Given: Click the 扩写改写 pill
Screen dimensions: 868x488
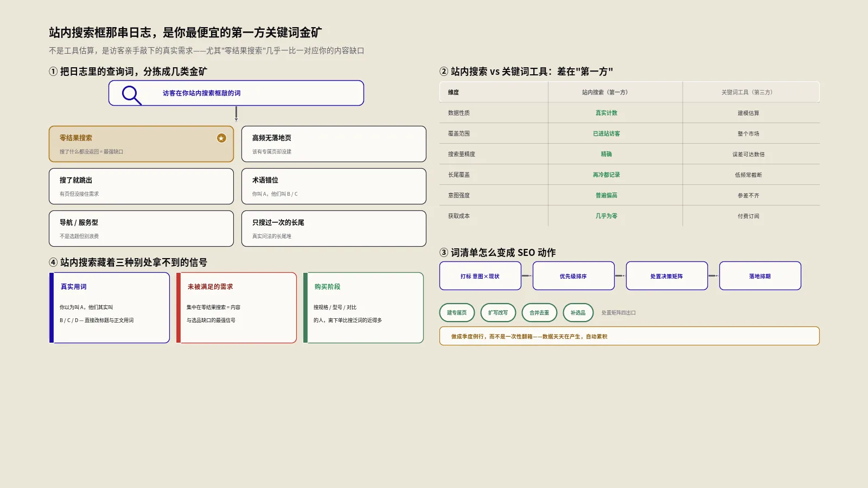Looking at the screenshot, I should [498, 313].
